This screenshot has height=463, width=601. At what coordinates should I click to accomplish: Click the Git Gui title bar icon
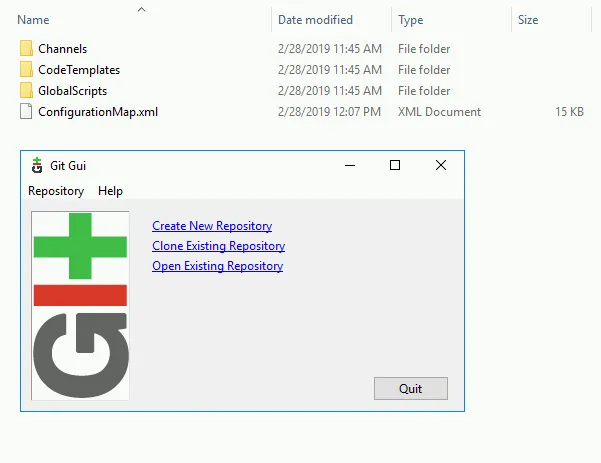point(37,165)
